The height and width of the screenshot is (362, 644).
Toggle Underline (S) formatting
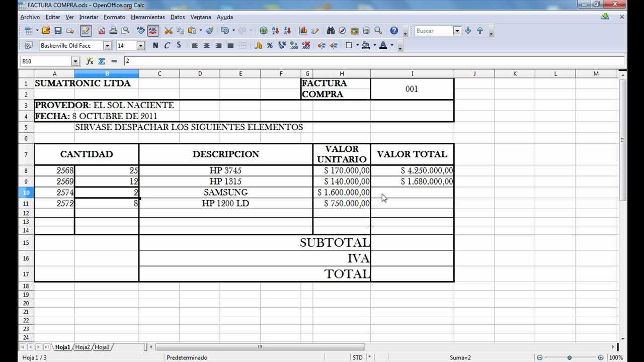179,45
